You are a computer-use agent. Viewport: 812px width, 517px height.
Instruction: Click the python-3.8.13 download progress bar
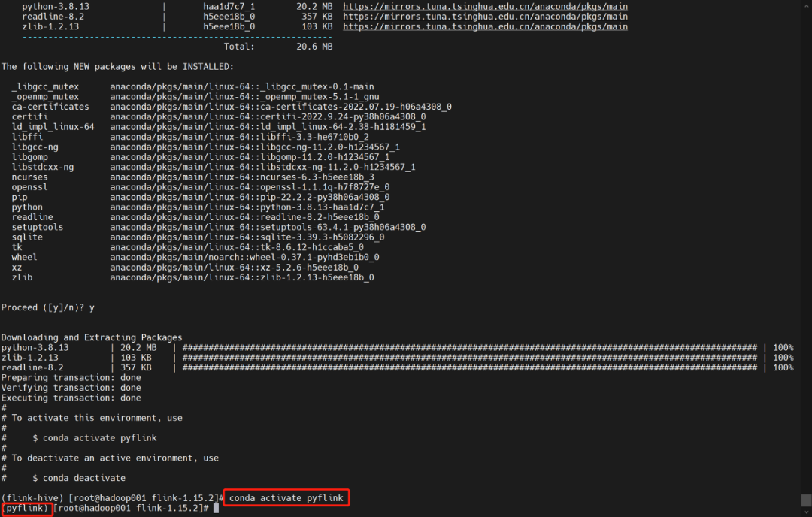(470, 348)
